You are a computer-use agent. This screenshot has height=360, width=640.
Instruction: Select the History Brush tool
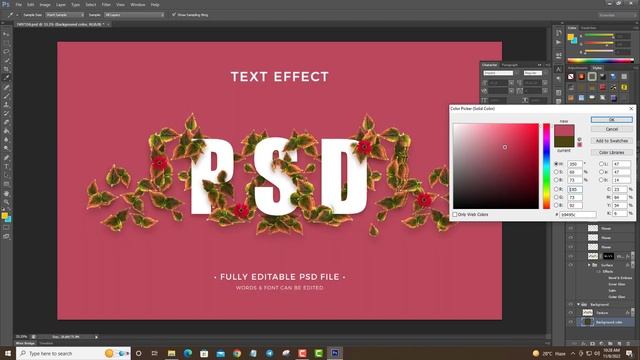point(6,113)
